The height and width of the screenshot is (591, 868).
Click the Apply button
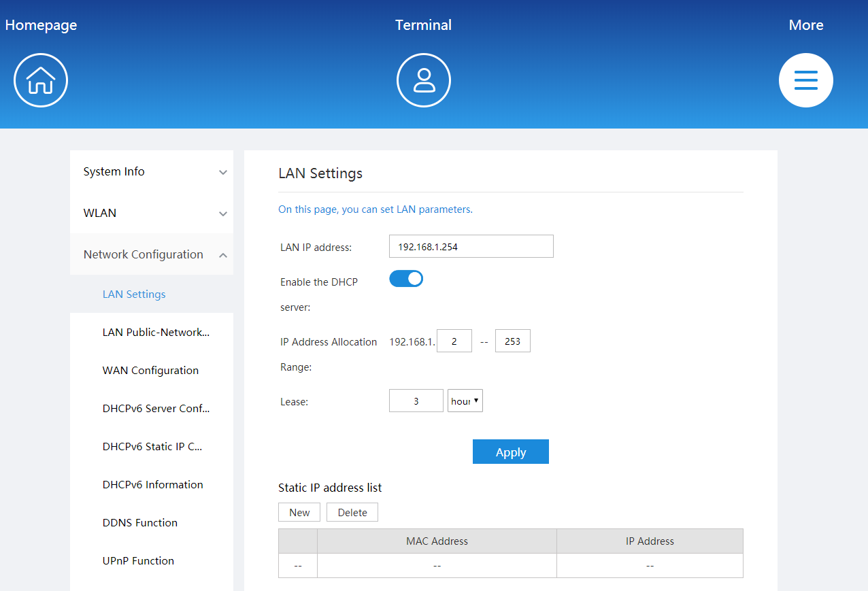point(511,452)
